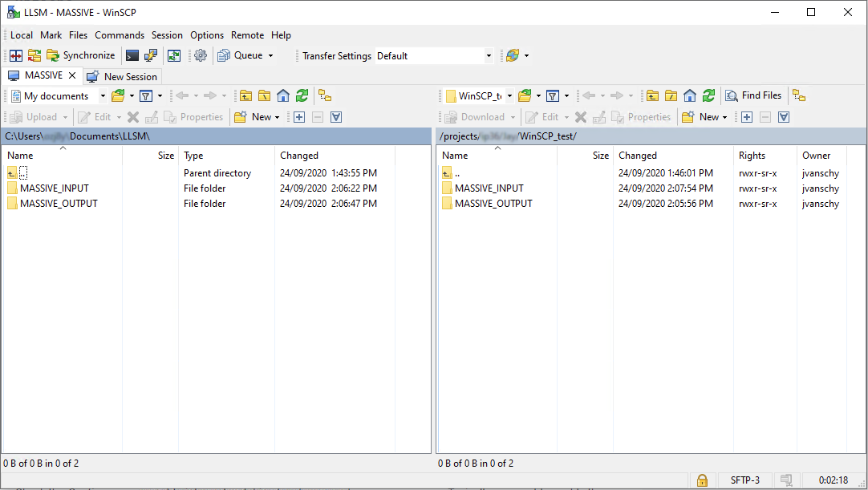Viewport: 868px width, 490px height.
Task: Select local MASSIVE_INPUT folder
Action: (55, 188)
